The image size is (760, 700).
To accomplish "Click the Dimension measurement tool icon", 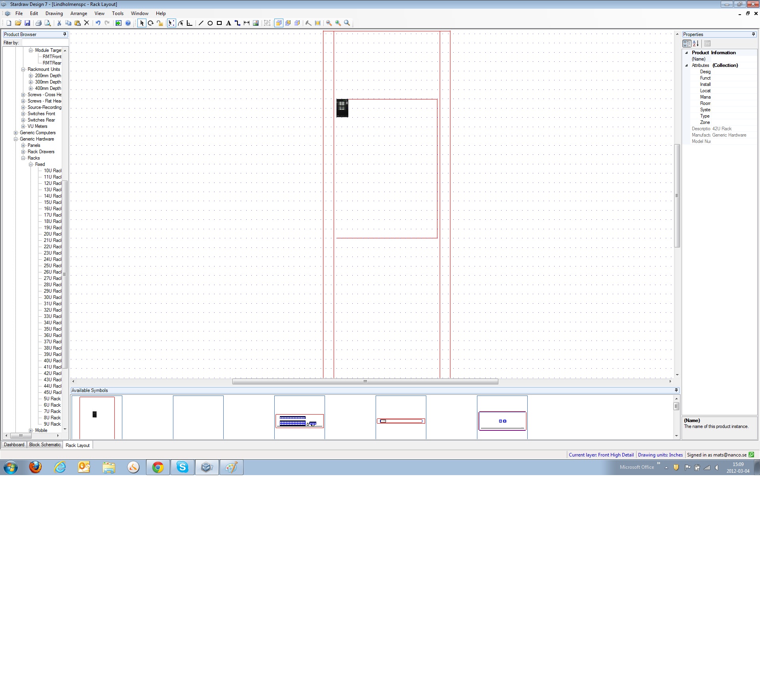I will click(247, 23).
